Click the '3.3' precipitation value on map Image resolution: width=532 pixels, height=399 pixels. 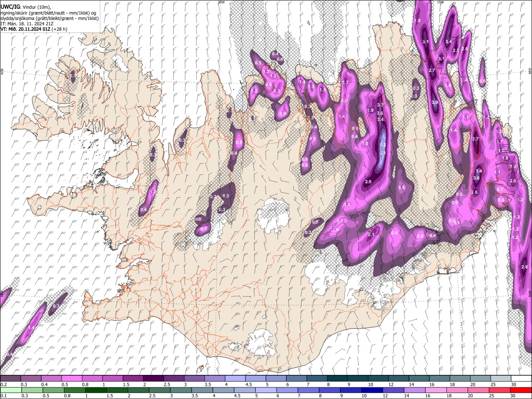click(x=380, y=105)
